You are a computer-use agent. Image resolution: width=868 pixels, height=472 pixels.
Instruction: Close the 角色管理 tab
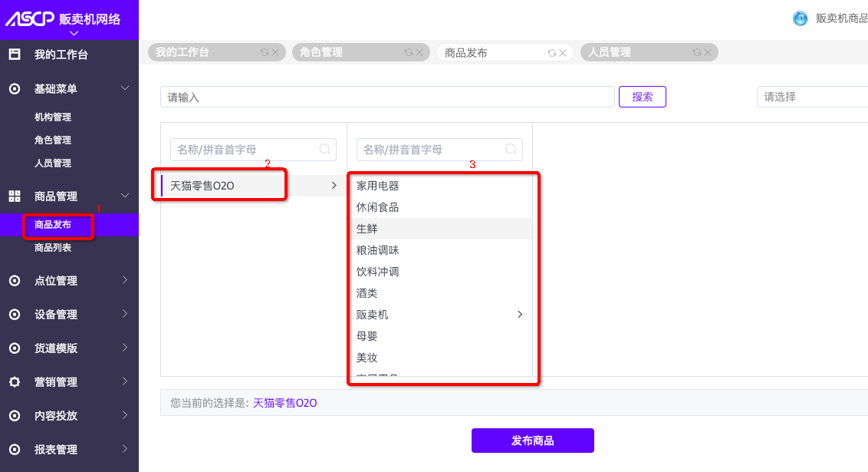pos(419,52)
